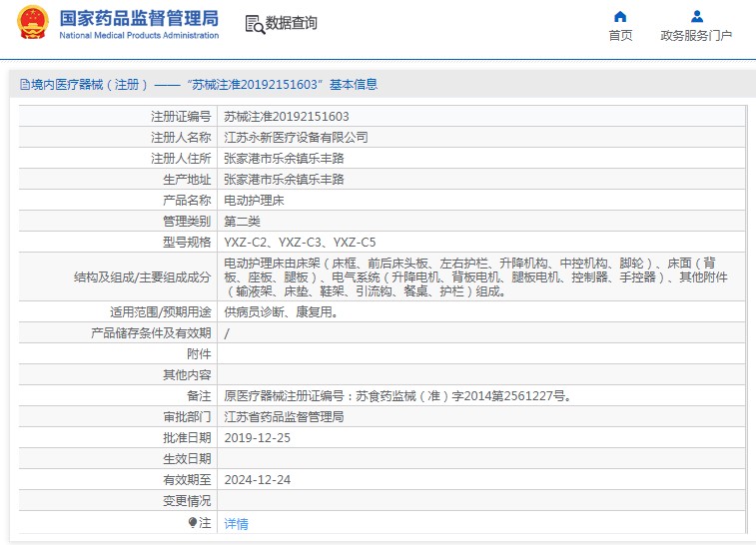The image size is (756, 545).
Task: Click the NMPA national emblem logo
Action: click(x=33, y=22)
